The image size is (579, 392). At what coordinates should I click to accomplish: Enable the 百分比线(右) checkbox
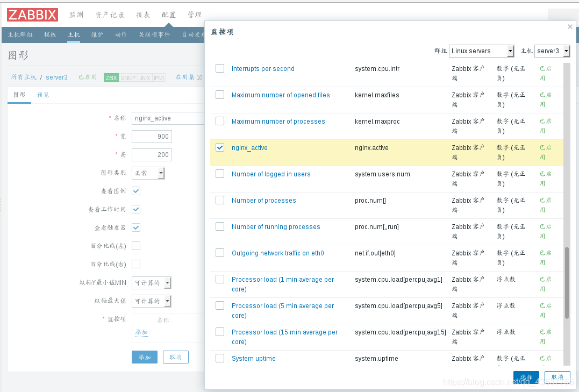(x=136, y=264)
